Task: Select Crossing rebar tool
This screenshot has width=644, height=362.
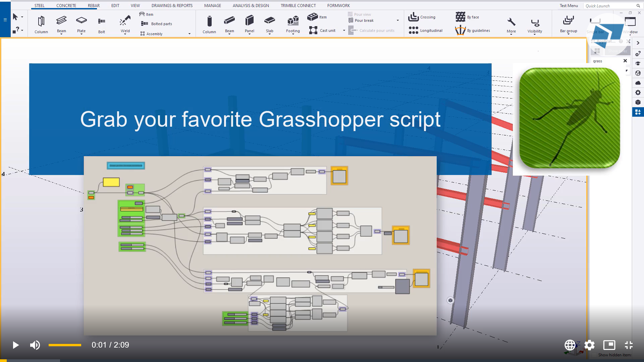Action: [422, 17]
